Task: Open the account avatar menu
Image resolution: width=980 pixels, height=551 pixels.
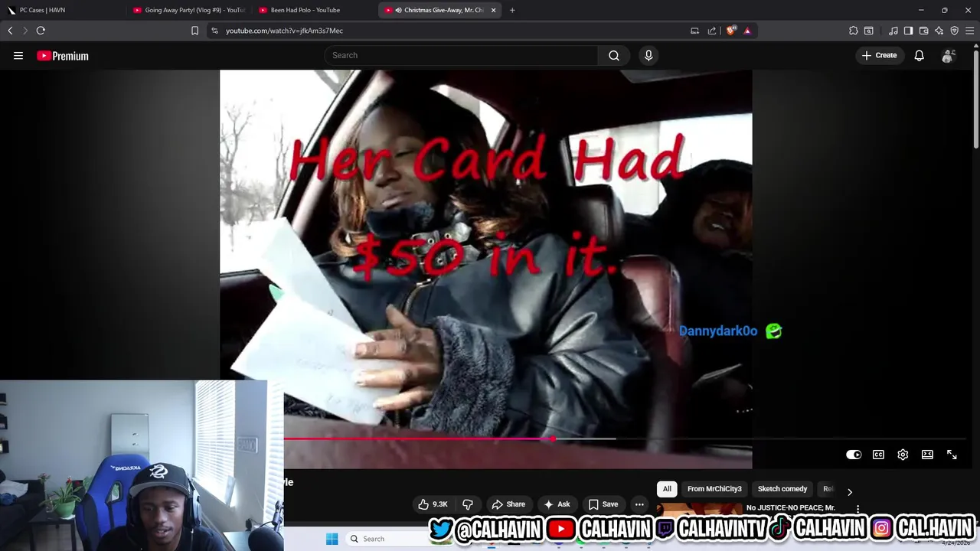Action: (948, 55)
